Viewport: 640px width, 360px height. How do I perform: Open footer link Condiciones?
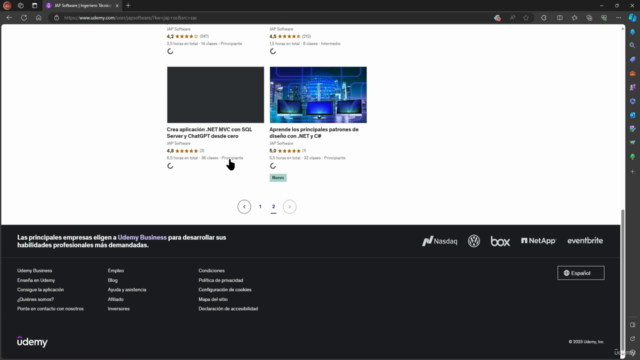(211, 271)
